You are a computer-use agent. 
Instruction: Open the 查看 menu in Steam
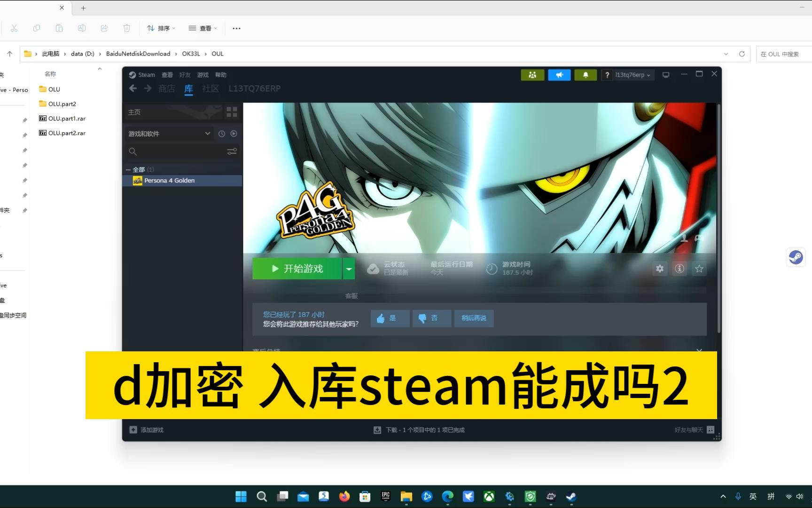pos(167,75)
